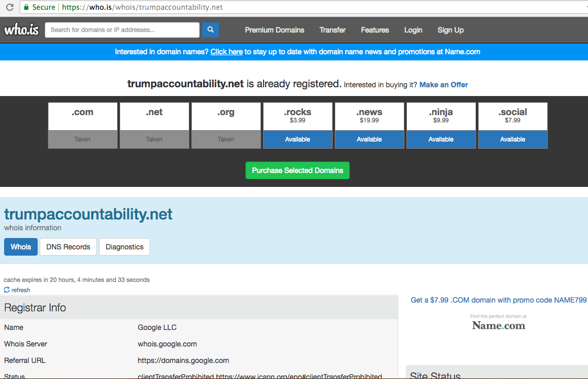Click the who.is logo
The image size is (588, 379).
[x=21, y=29]
